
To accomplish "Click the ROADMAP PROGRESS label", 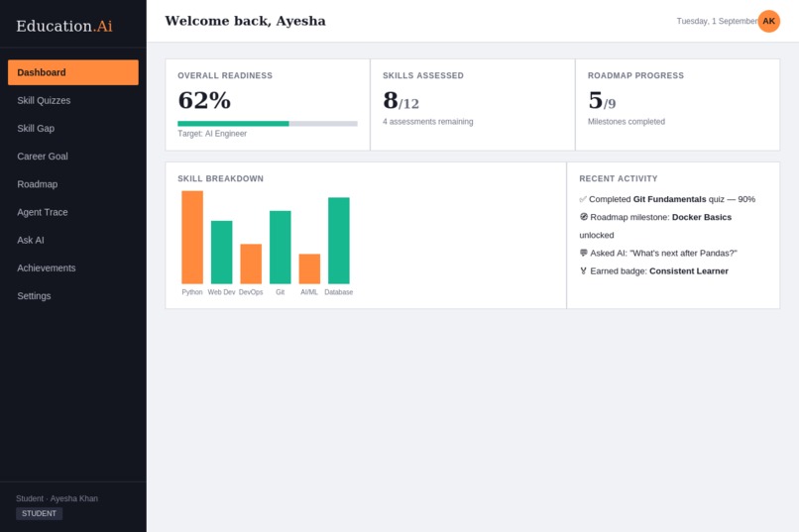I will [636, 75].
